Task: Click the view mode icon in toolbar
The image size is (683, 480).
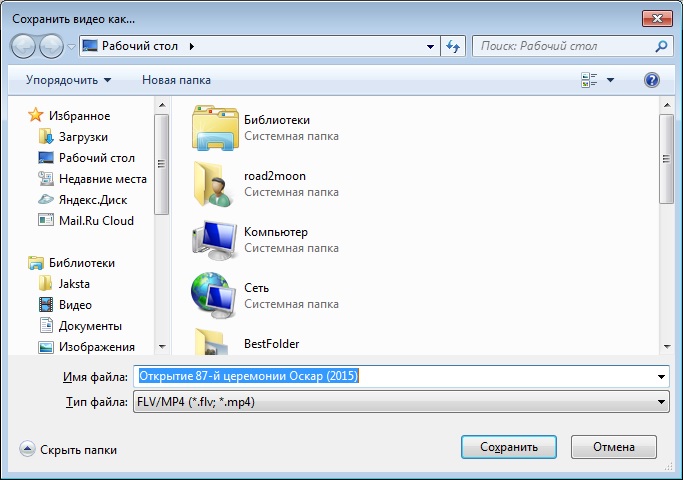Action: (589, 80)
